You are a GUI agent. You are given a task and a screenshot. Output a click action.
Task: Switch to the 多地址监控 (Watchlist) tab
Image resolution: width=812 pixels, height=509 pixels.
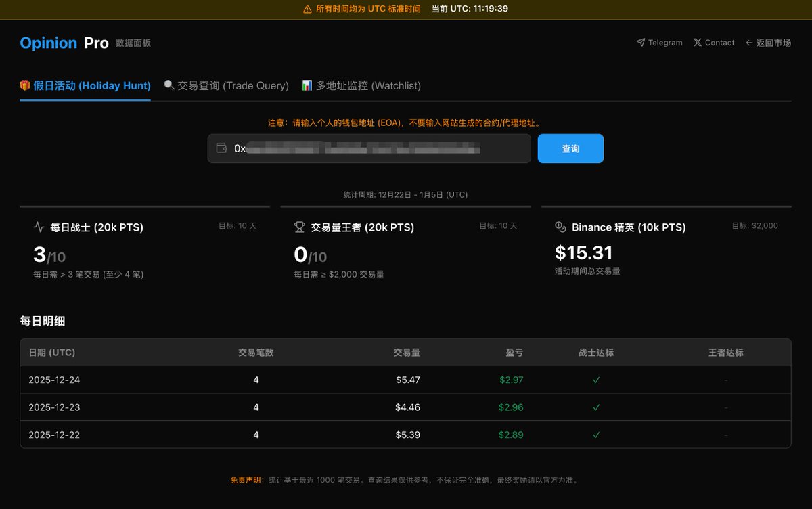(361, 86)
